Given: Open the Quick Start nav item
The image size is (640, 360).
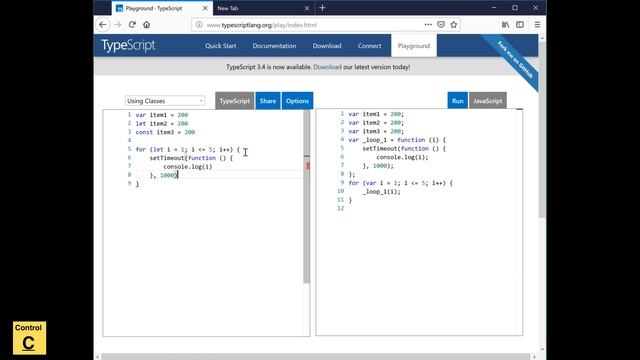Looking at the screenshot, I should tap(220, 46).
